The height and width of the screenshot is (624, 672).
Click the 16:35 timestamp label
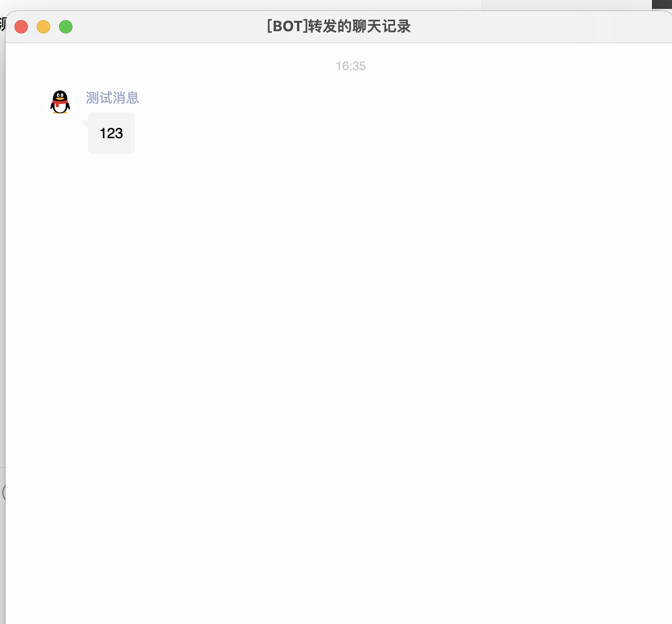point(350,66)
